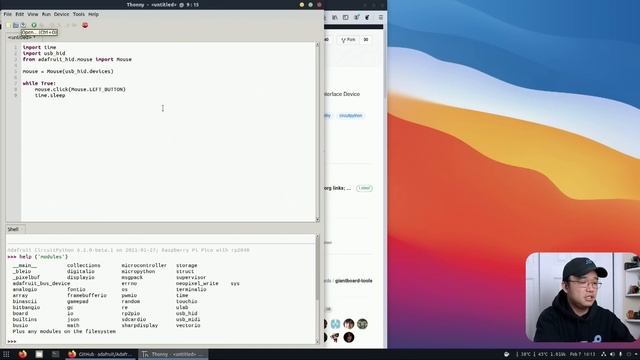Click the date and time in system tray
The height and width of the screenshot is (360, 640).
583,354
